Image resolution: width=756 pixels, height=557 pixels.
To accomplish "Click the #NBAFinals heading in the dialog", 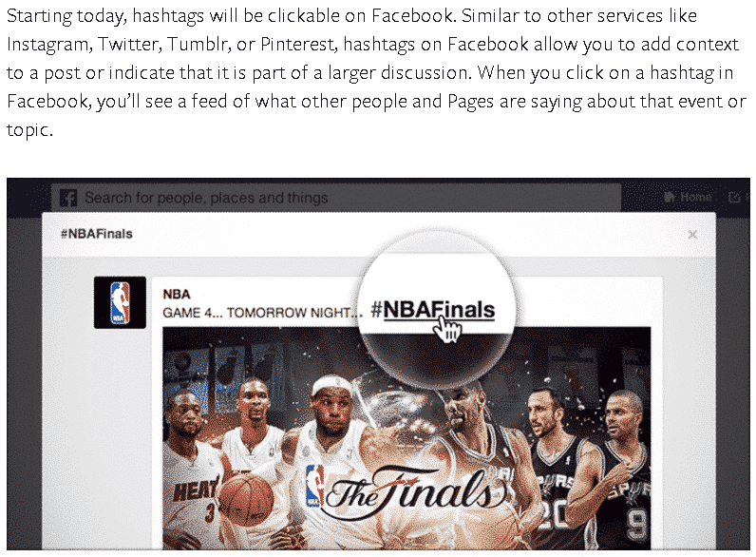I will [x=97, y=234].
